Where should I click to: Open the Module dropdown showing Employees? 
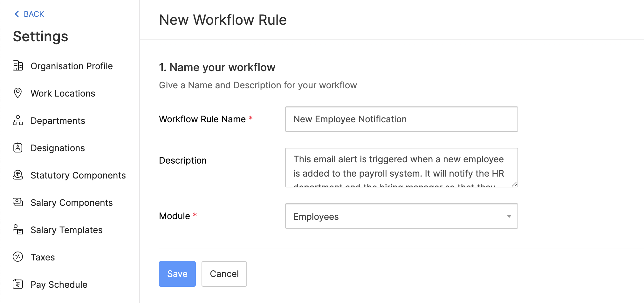401,216
